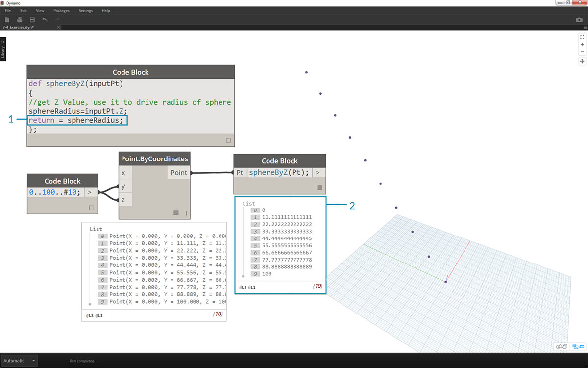
Task: Open the Settings menu
Action: point(86,10)
